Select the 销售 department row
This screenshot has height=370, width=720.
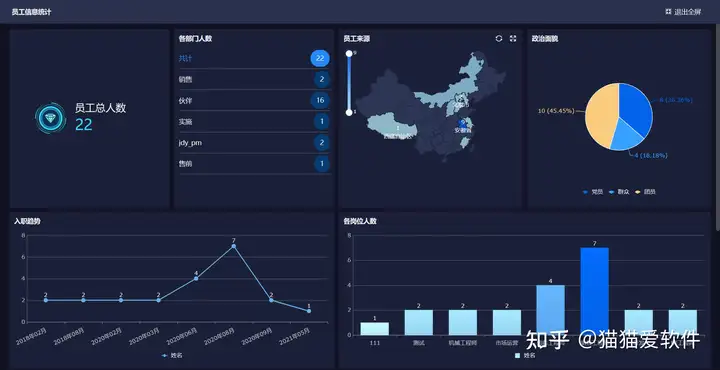click(x=255, y=79)
